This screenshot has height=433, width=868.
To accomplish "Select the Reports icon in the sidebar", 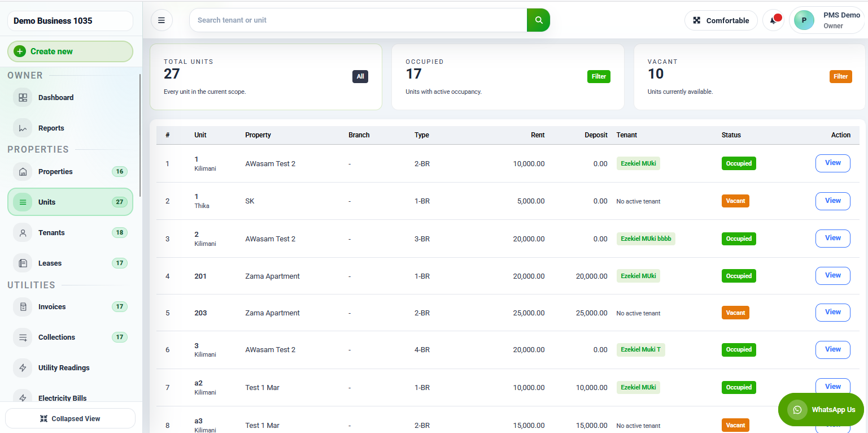I will coord(51,128).
